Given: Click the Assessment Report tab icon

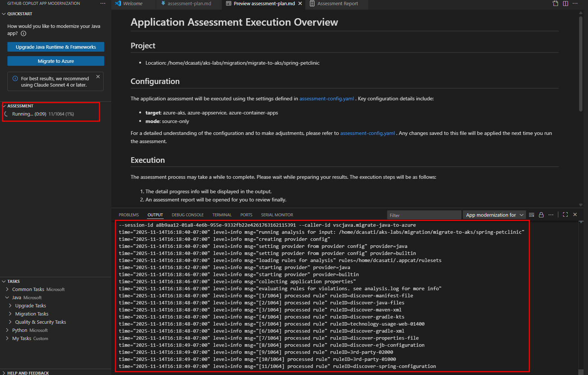Looking at the screenshot, I should 312,3.
